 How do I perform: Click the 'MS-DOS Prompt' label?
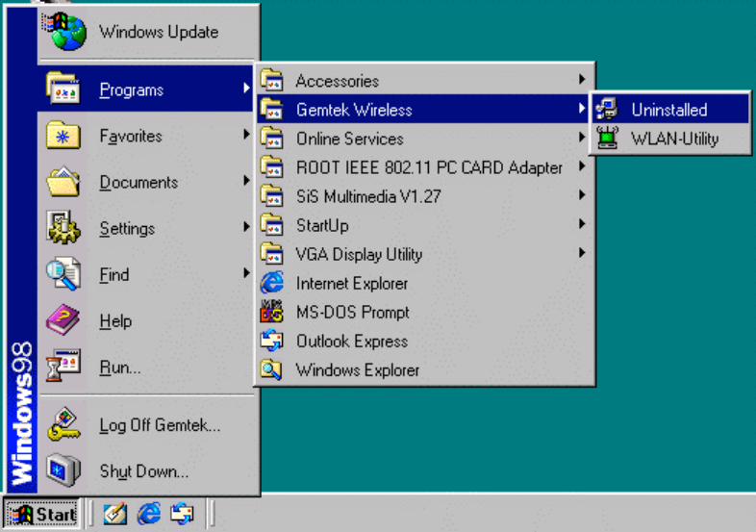tap(352, 313)
